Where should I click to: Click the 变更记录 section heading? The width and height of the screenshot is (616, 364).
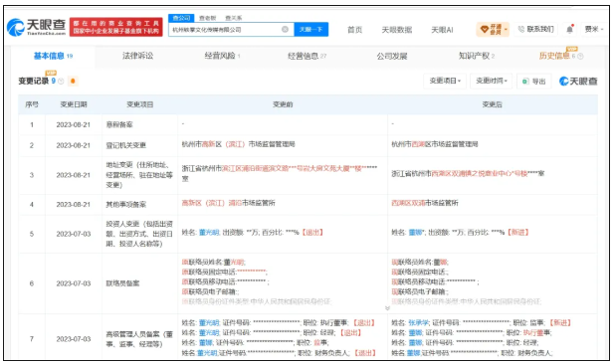[x=34, y=82]
